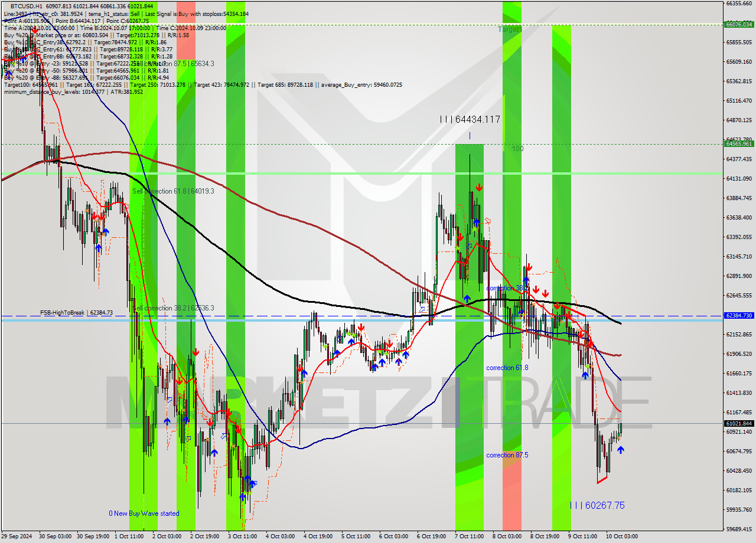756x543 pixels.
Task: Click the '0 New Buy Wave started' text
Action: pos(144,513)
